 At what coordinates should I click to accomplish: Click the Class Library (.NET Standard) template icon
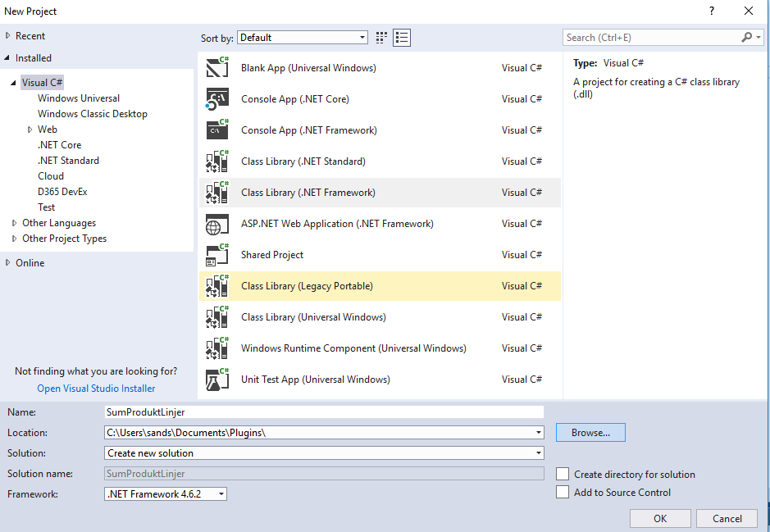pyautogui.click(x=217, y=161)
